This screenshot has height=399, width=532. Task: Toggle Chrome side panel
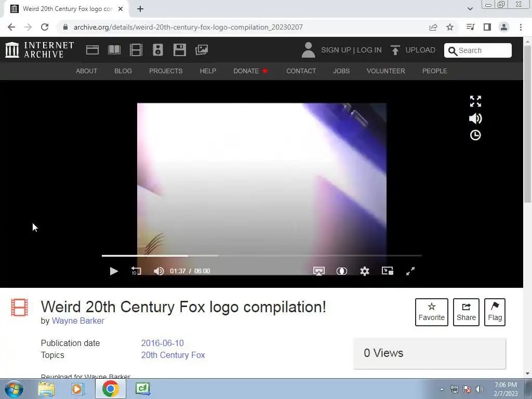[487, 27]
